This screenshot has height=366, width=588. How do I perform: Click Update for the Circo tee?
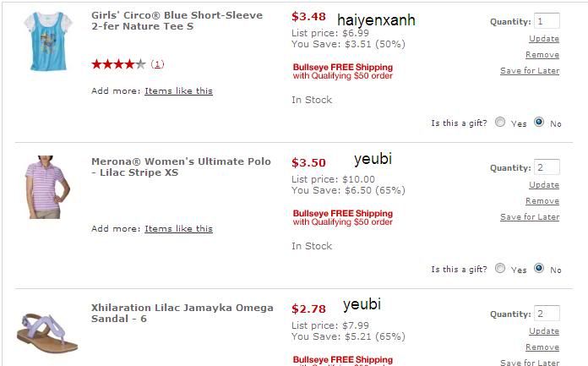click(x=543, y=39)
